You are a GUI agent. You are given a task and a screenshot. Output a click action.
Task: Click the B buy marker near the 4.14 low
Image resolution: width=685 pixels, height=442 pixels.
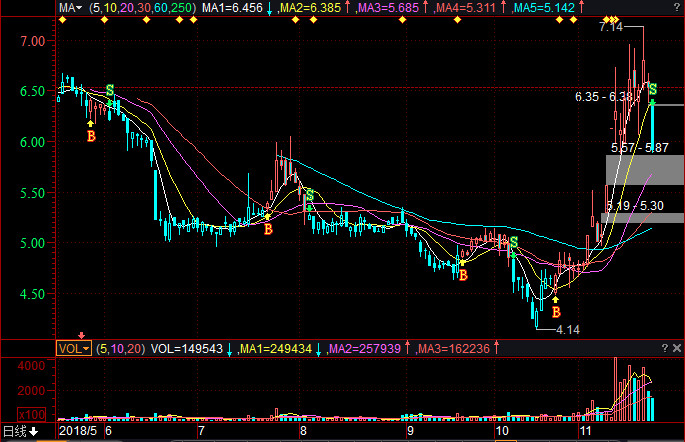coord(556,312)
